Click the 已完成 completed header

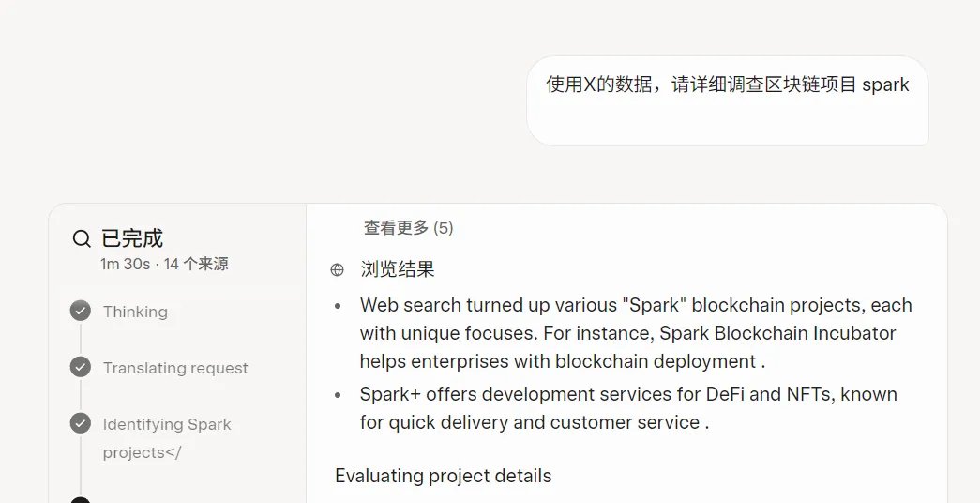click(x=132, y=238)
